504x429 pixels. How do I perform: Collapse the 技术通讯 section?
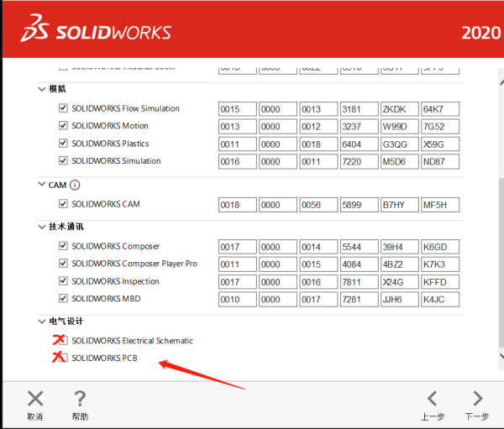tap(42, 227)
